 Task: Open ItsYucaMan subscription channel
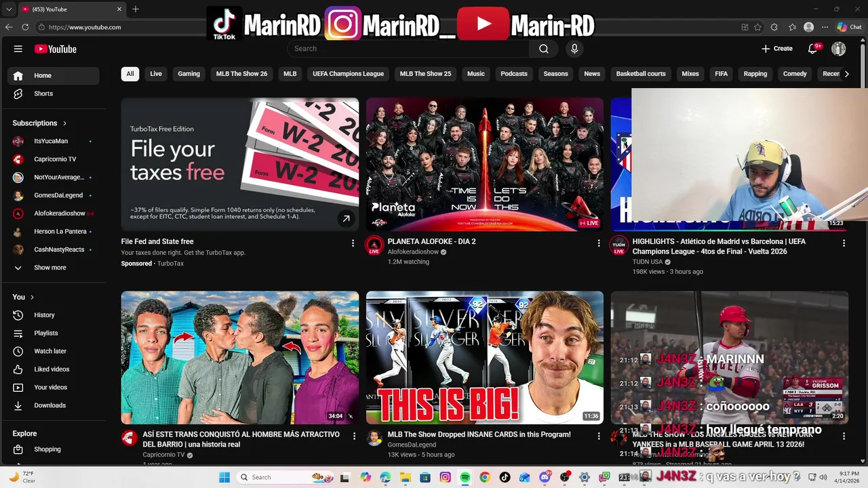point(54,141)
